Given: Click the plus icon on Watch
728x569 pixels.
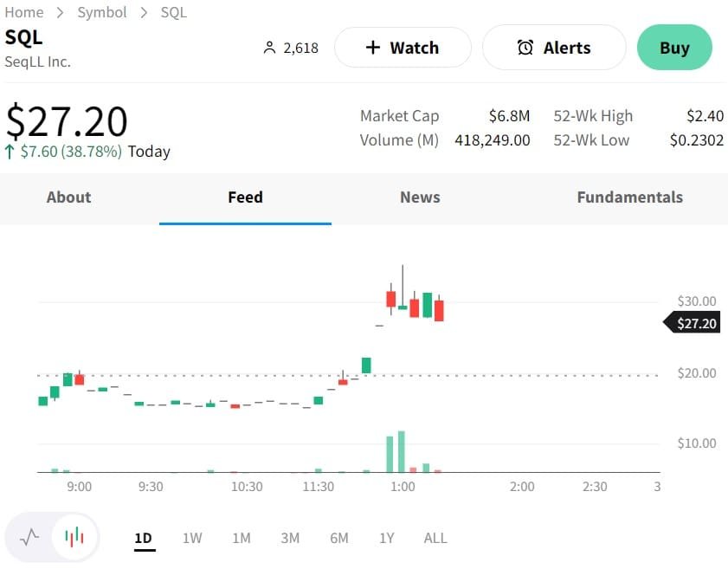Looking at the screenshot, I should (373, 48).
